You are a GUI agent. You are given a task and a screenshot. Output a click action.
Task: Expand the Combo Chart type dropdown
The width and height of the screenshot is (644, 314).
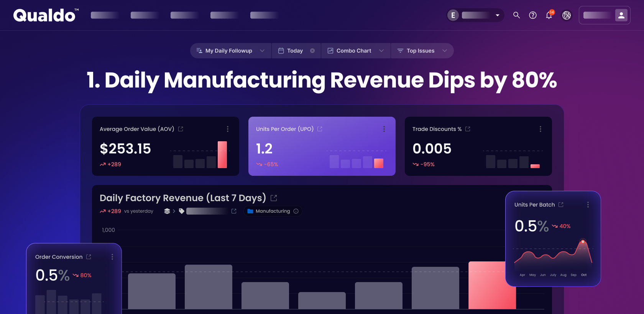click(x=381, y=51)
